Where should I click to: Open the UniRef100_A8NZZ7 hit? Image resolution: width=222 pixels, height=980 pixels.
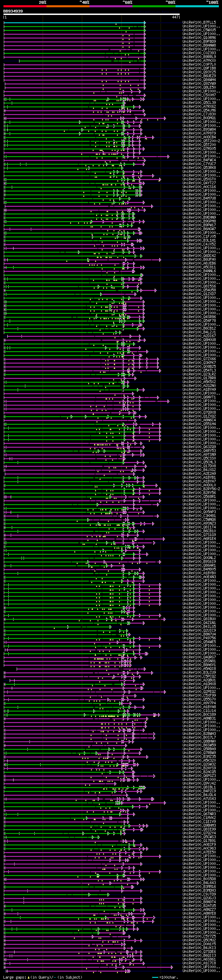click(x=199, y=909)
